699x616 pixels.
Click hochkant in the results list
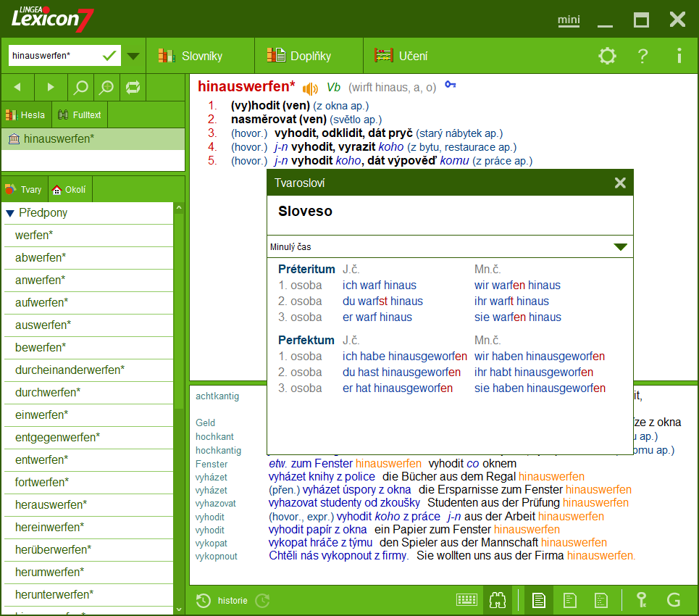click(214, 437)
